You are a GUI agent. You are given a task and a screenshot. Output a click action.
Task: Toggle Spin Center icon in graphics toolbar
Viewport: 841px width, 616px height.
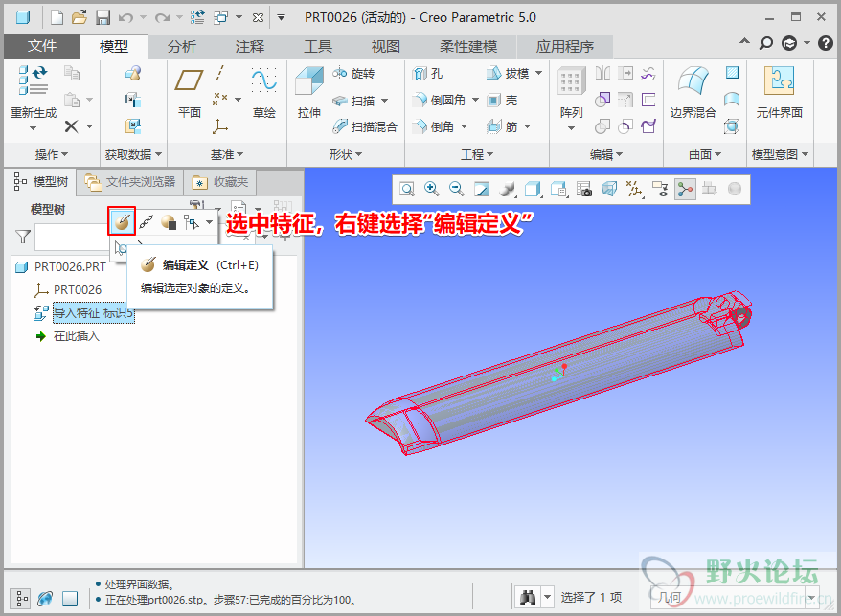point(685,189)
